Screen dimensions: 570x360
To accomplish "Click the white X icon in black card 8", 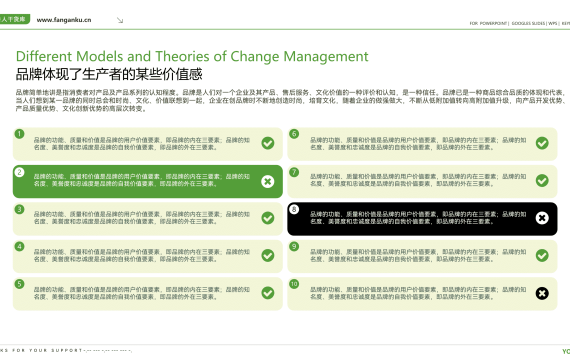I will 542,218.
